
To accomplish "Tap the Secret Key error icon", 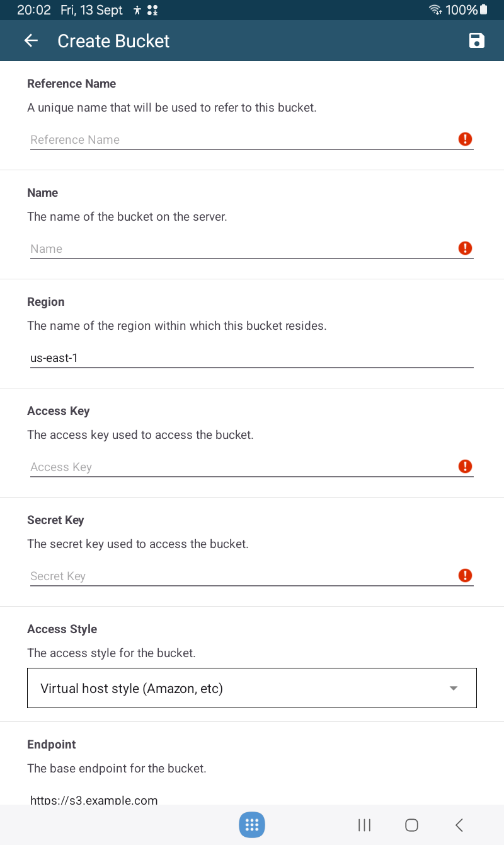I will (465, 576).
